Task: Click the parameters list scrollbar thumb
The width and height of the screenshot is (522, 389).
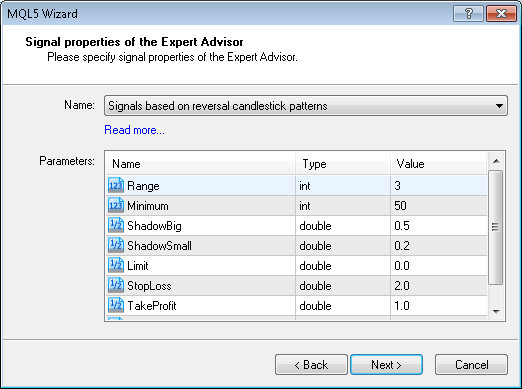Action: (496, 227)
